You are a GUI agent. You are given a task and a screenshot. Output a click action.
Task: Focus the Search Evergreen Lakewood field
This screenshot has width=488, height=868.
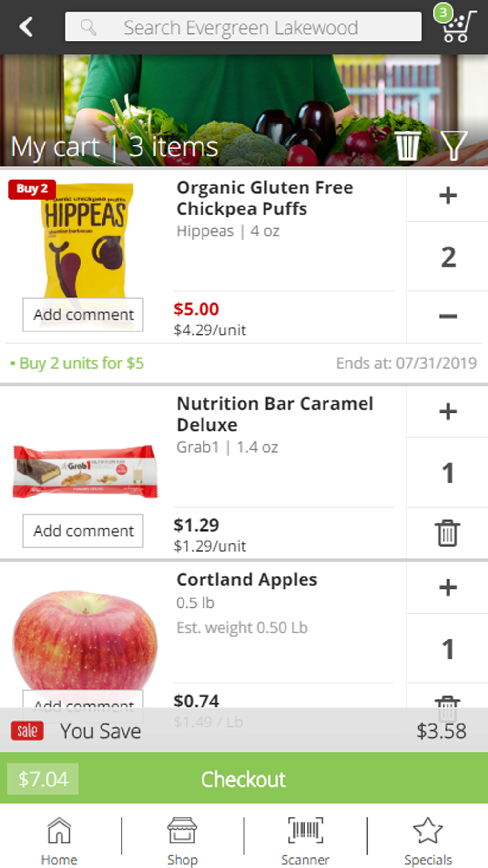(243, 27)
